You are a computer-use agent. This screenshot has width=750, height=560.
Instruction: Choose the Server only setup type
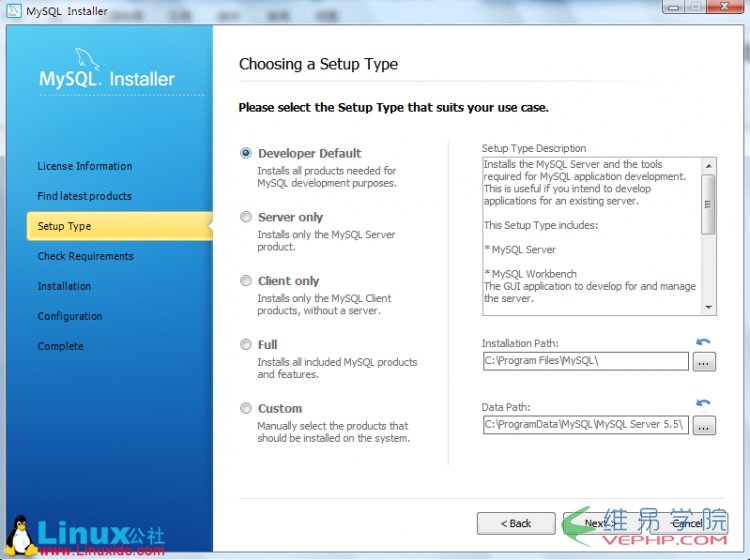tap(245, 217)
